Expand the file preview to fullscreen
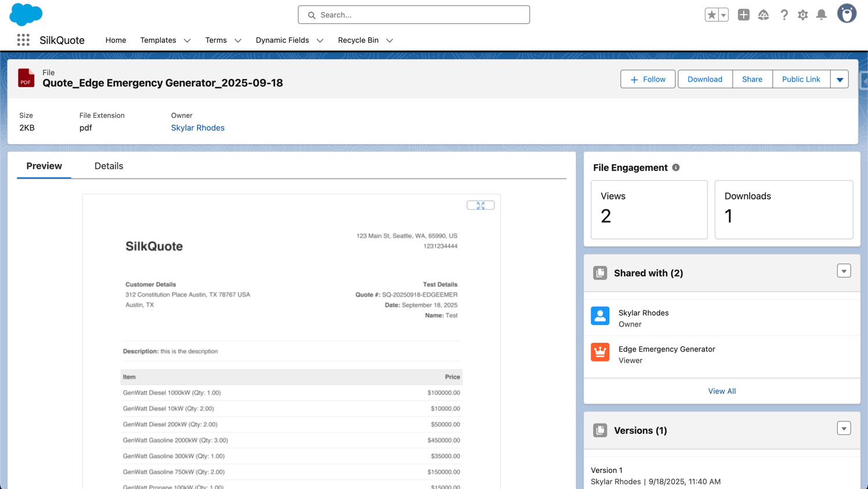 click(480, 205)
